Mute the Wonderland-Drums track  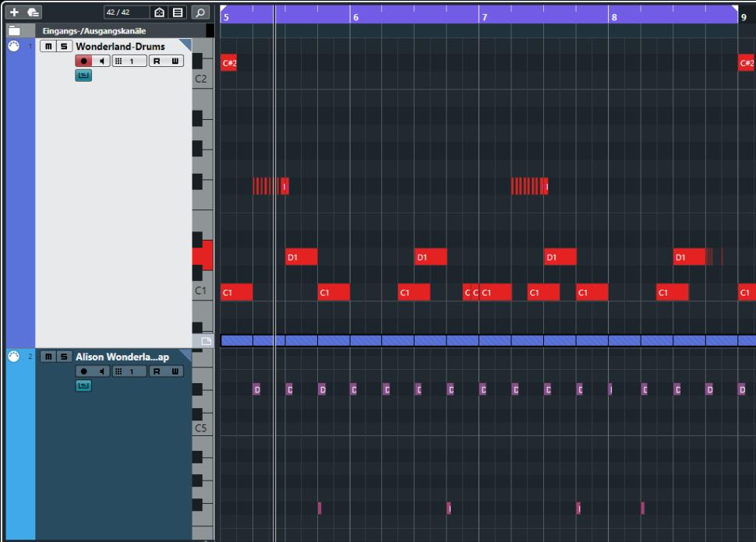pyautogui.click(x=50, y=47)
